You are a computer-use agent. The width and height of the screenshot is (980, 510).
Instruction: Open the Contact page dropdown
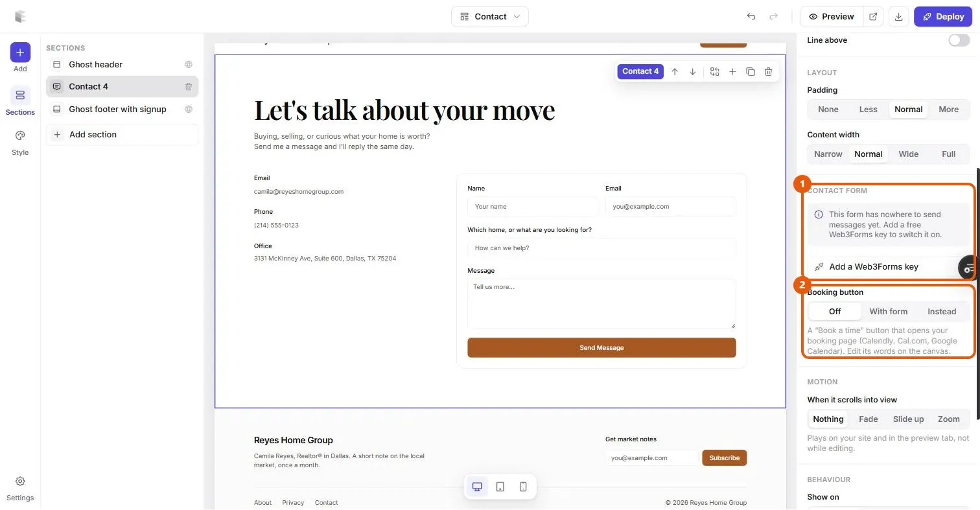point(490,16)
